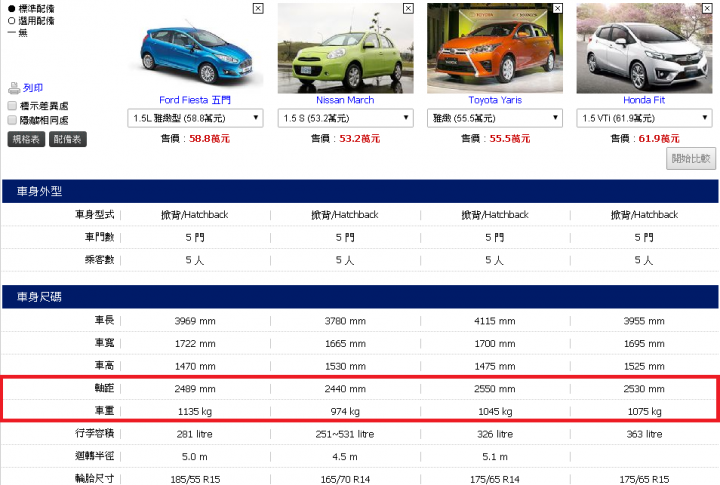This screenshot has width=720, height=485.
Task: Click the blue Ford Fiesta photo
Action: [195, 48]
